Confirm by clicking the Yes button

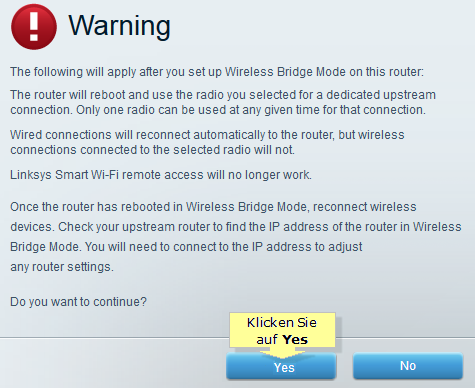(281, 366)
